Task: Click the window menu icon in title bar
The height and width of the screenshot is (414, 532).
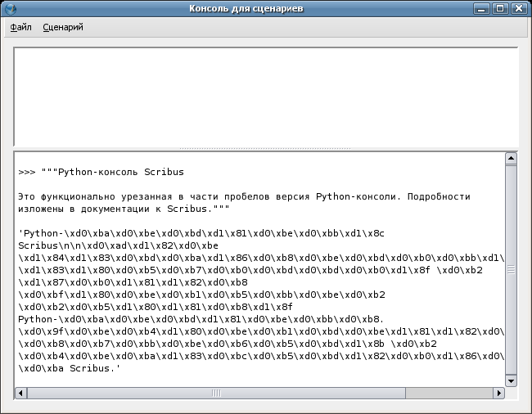Action: click(x=10, y=8)
